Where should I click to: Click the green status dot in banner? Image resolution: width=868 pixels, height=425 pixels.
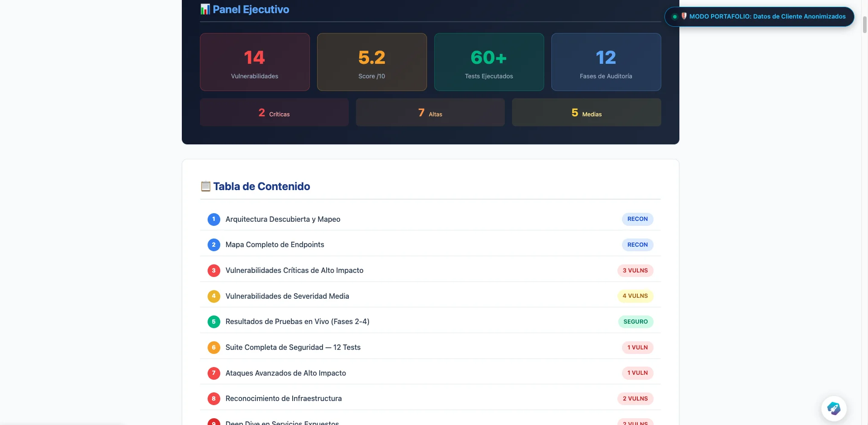tap(674, 17)
